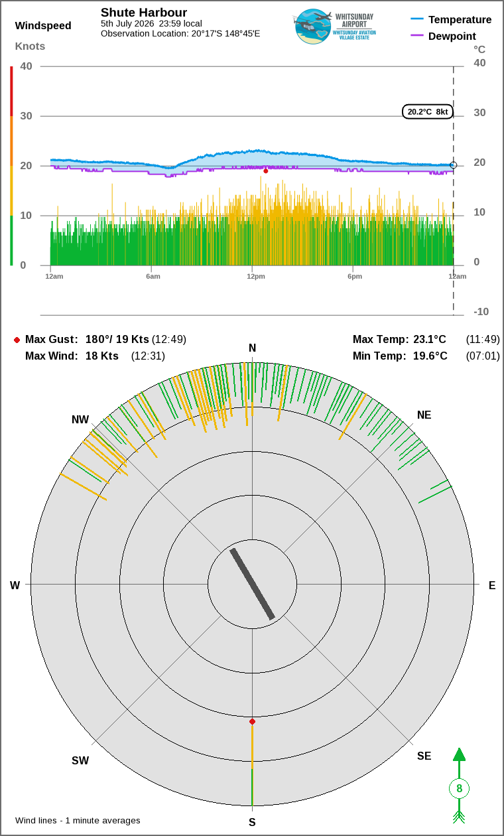Click the 5th July 2026 23:59 local date
504x836 pixels.
coord(151,23)
